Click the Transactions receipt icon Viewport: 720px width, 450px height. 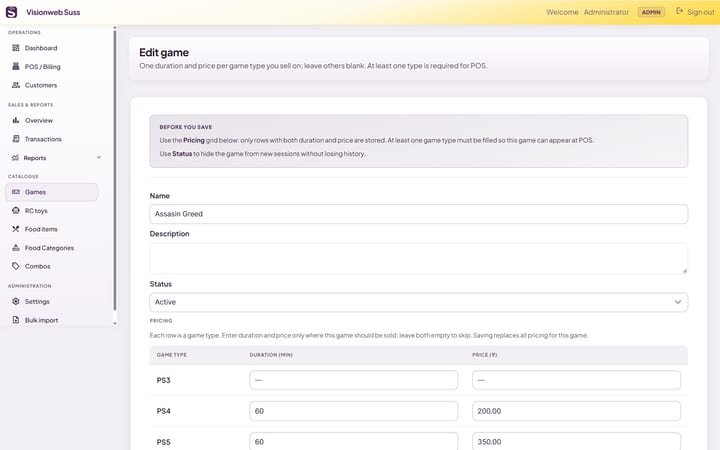pyautogui.click(x=16, y=139)
